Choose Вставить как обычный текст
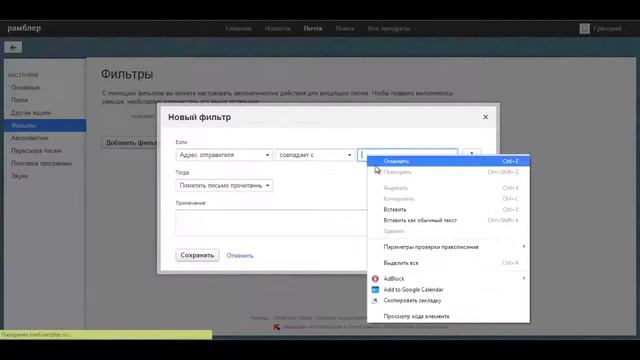The image size is (640, 360). click(x=449, y=220)
